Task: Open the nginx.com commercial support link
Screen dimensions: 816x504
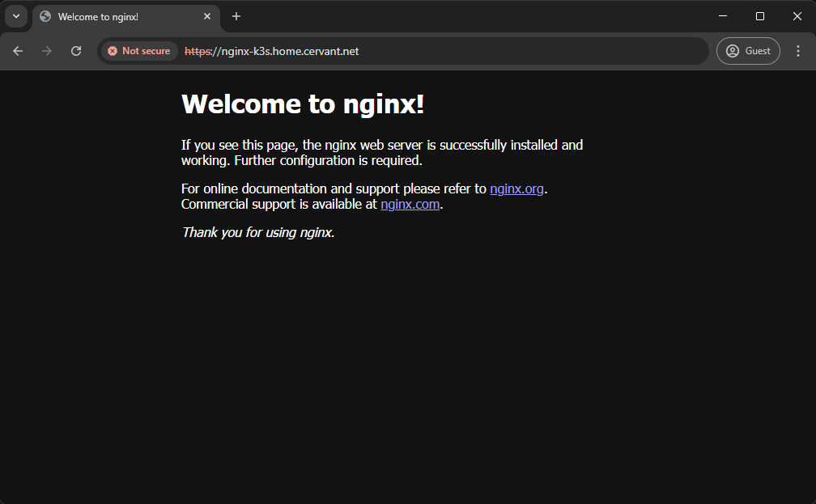Action: click(410, 205)
